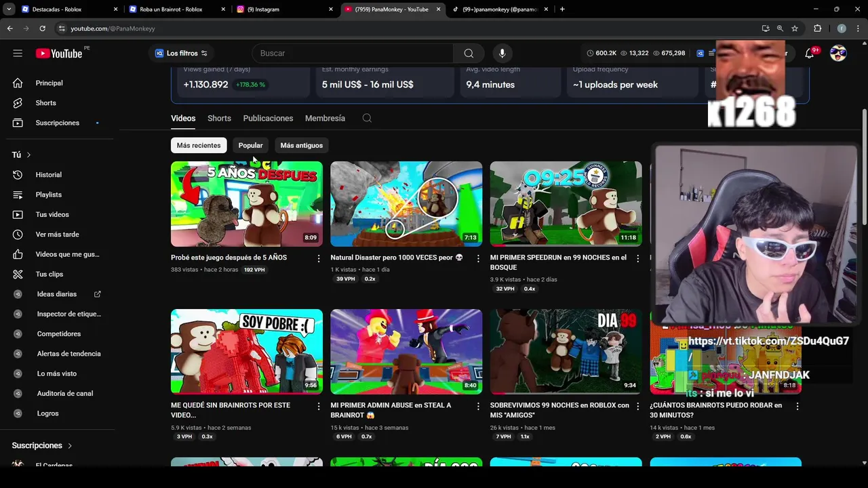Open the Chrome tab search dropdown
The image size is (868, 488).
pos(9,9)
